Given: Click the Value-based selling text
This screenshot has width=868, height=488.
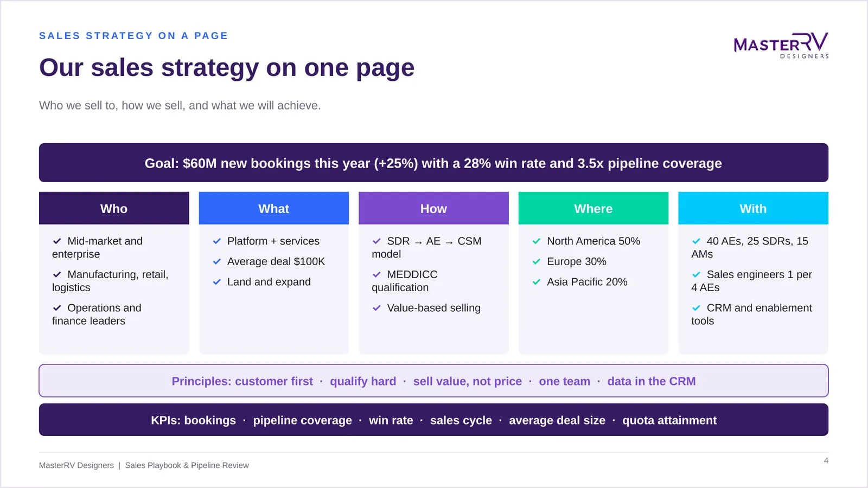Looking at the screenshot, I should click(x=434, y=308).
